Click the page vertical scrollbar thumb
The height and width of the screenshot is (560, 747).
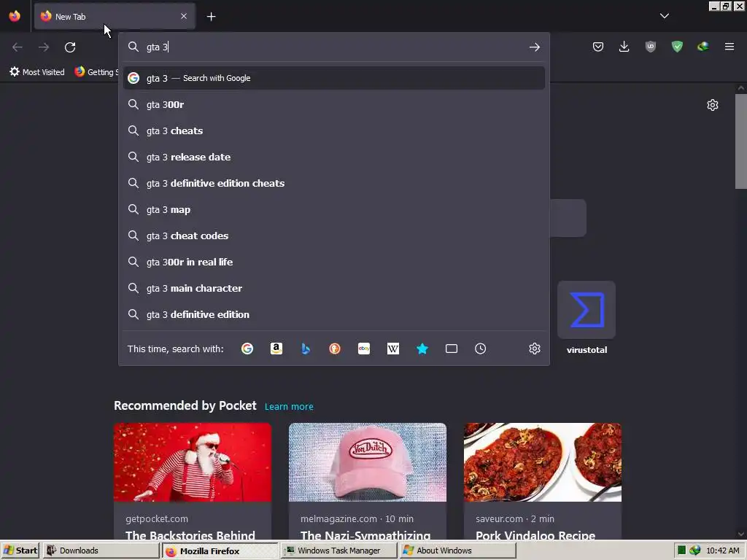click(x=741, y=141)
